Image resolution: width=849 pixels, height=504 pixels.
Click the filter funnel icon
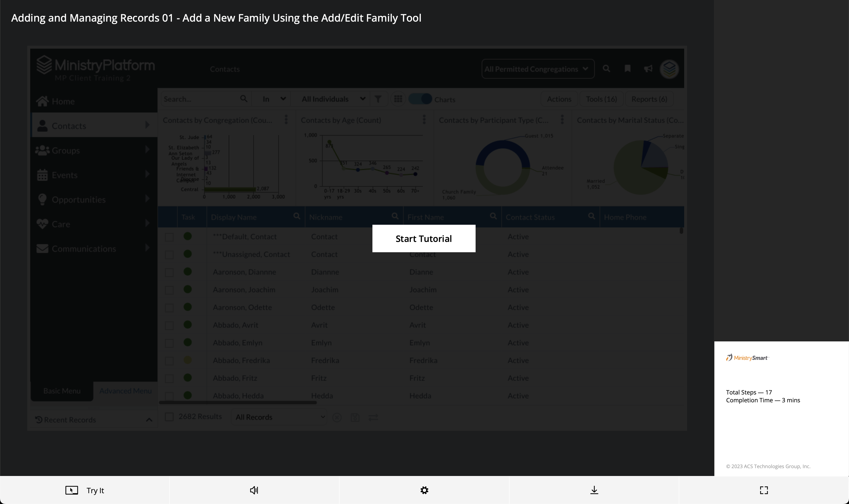[378, 99]
